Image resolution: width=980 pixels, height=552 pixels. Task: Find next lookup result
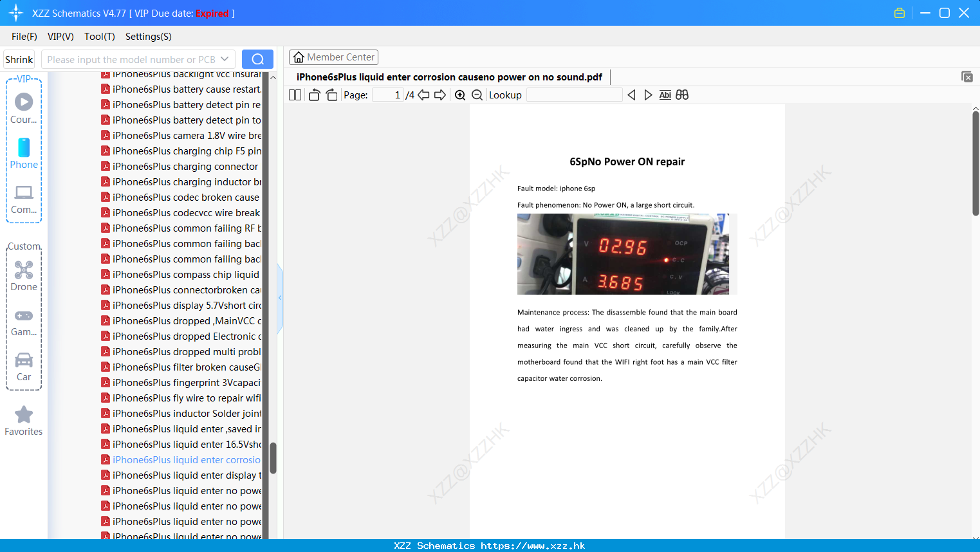(x=648, y=95)
